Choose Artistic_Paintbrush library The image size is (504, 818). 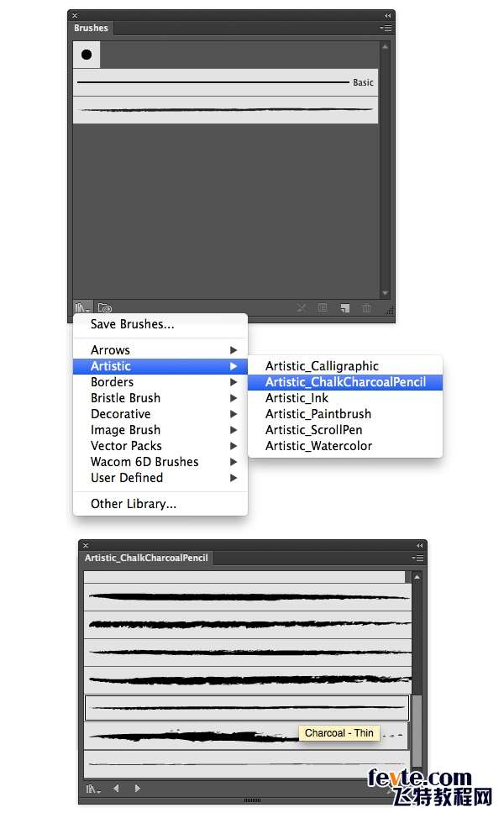(345, 414)
